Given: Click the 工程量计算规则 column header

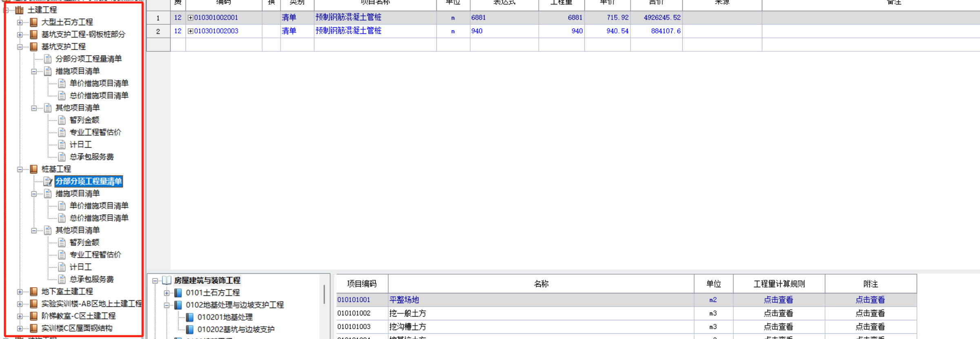Looking at the screenshot, I should coord(779,284).
